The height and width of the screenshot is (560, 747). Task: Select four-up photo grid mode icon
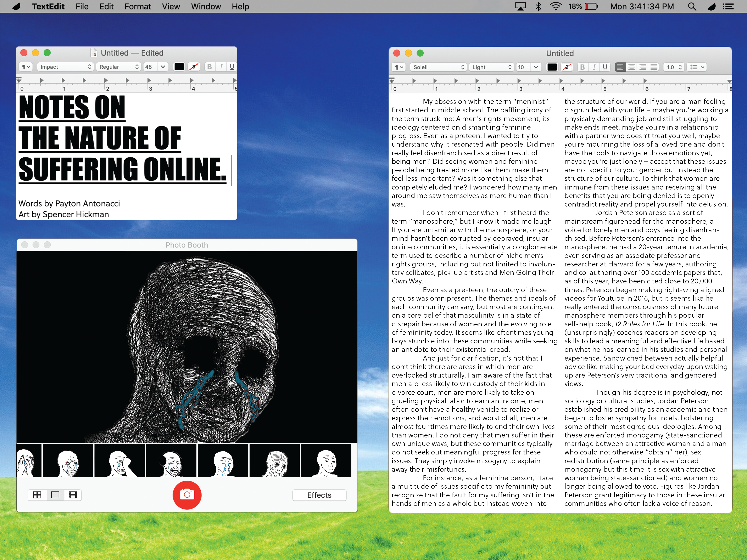pos(37,495)
